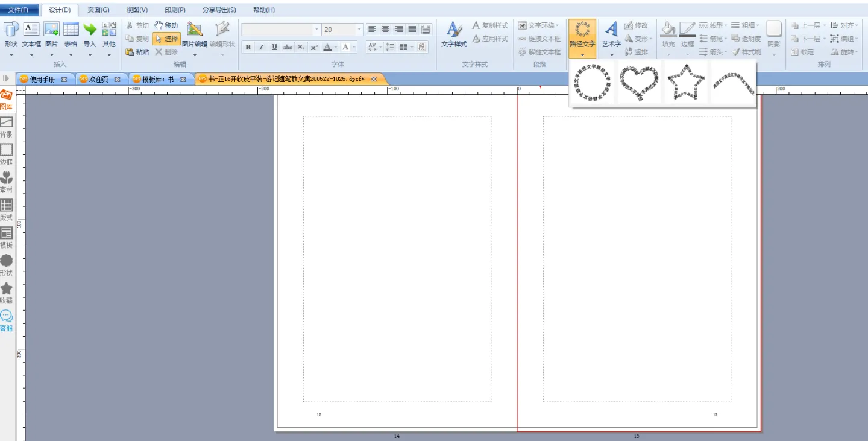The height and width of the screenshot is (441, 868).
Task: Choose the heart-shaped path text preset
Action: 639,83
